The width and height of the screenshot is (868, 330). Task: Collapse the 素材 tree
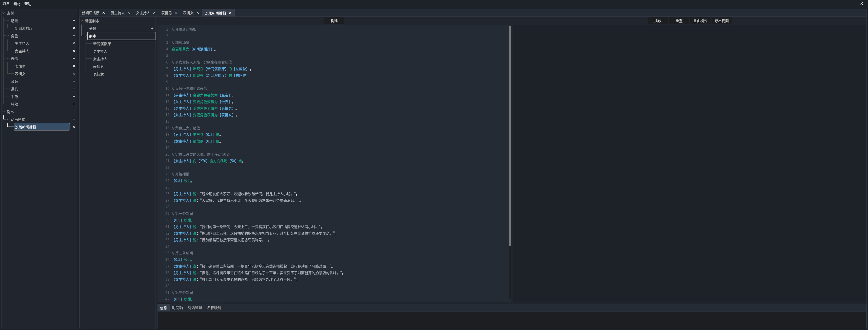coord(3,13)
